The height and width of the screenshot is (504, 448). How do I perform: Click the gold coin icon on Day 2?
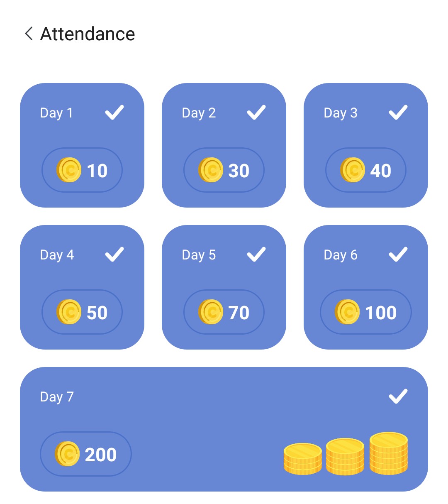pyautogui.click(x=211, y=170)
